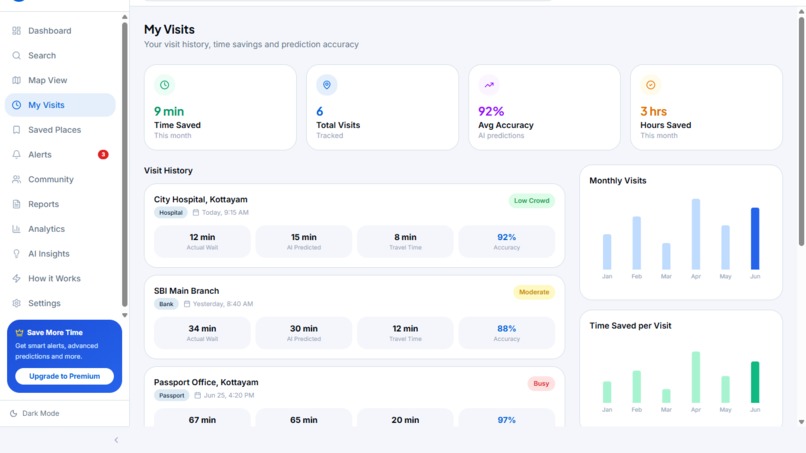Click the 34 min Actual Wait value

[x=202, y=329]
